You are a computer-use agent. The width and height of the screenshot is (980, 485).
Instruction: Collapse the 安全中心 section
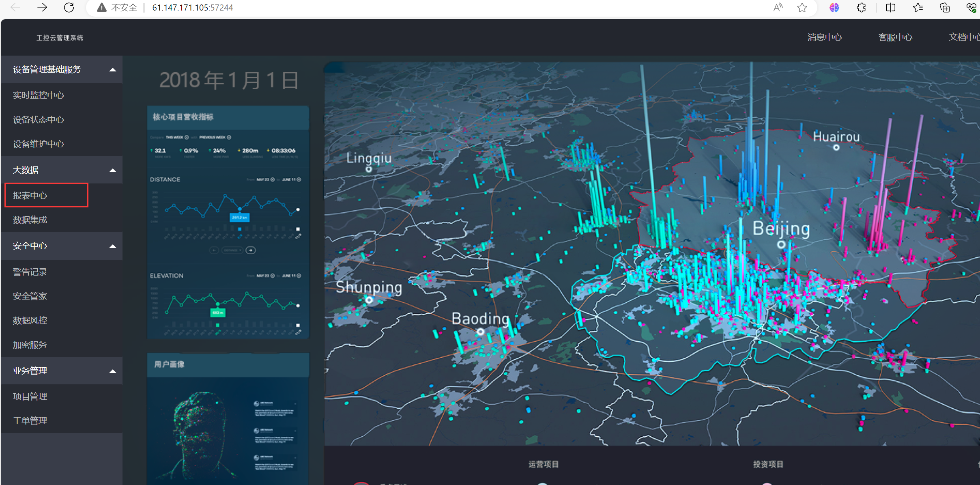113,246
